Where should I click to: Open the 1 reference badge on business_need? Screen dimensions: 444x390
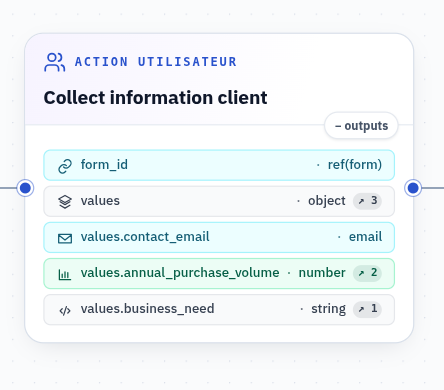coord(367,309)
